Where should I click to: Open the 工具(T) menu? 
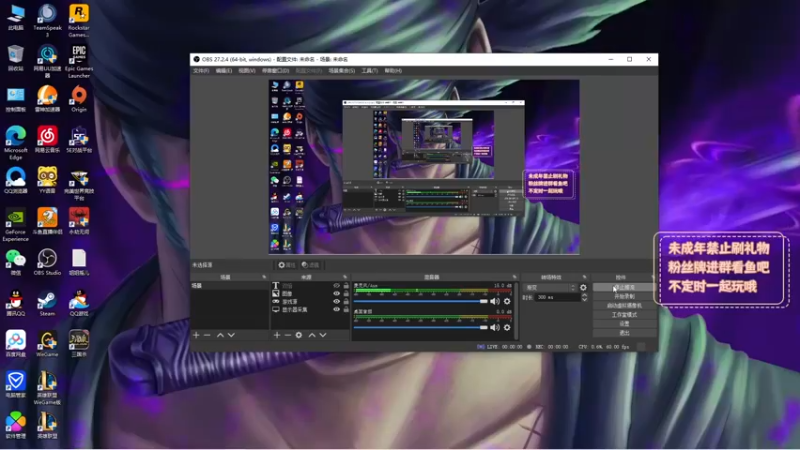(369, 70)
